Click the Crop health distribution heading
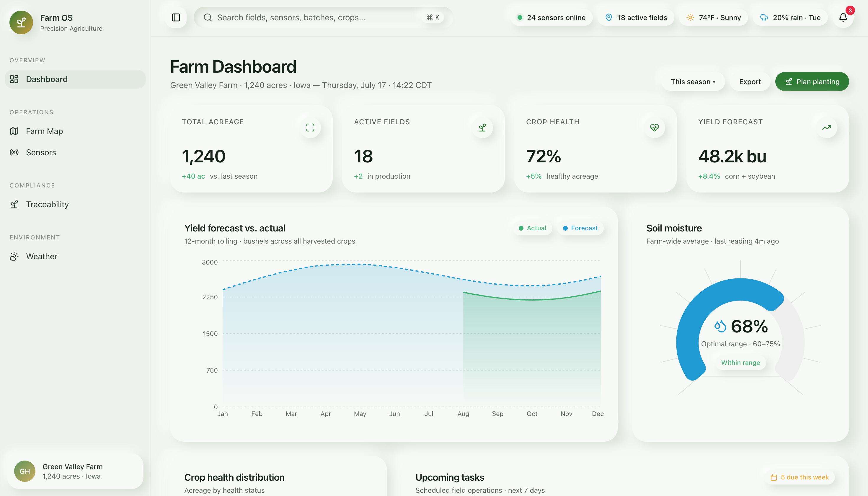This screenshot has height=496, width=868. pos(234,477)
